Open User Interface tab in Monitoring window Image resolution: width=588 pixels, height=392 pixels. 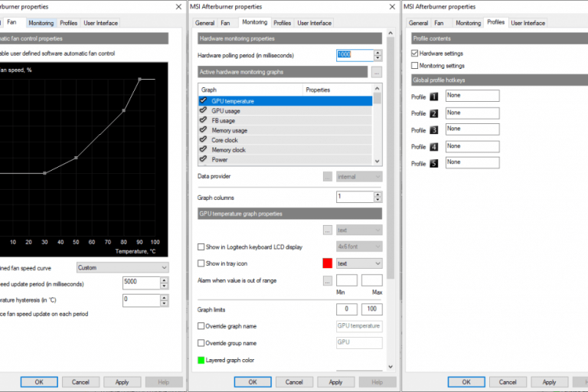314,23
